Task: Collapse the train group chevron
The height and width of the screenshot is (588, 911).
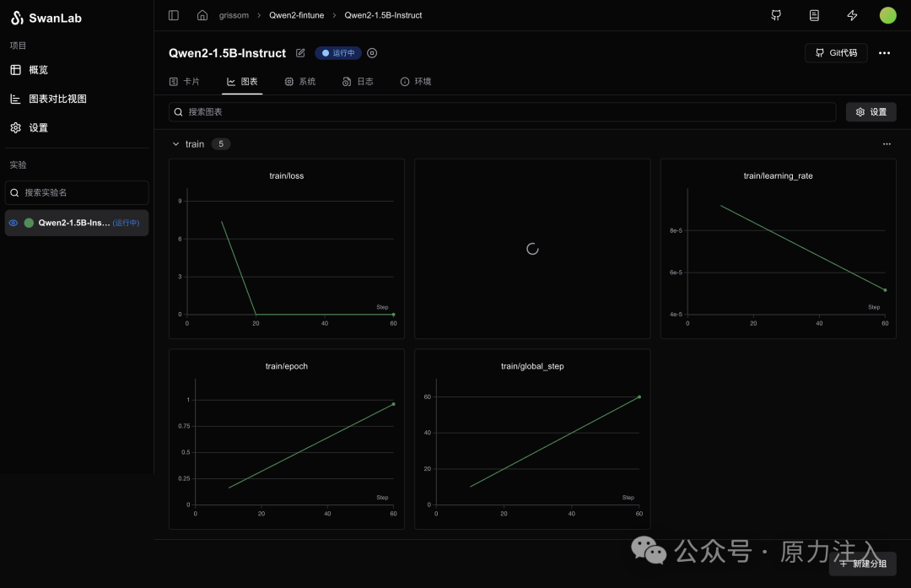Action: (x=175, y=144)
